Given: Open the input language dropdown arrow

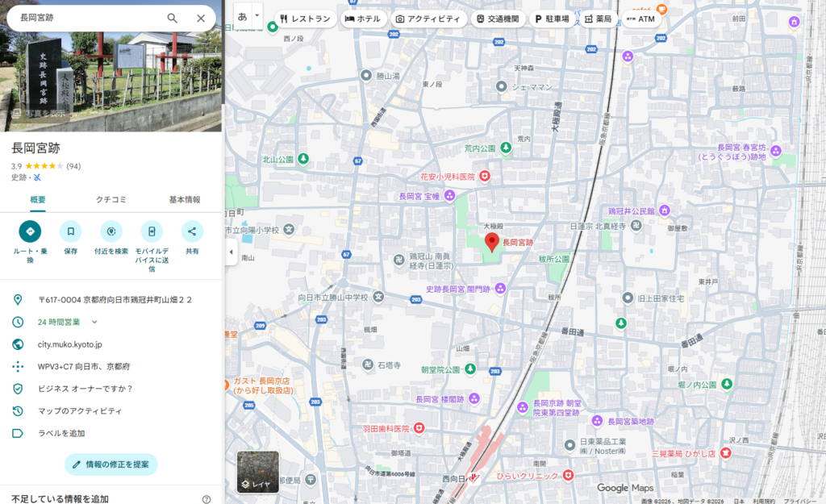Looking at the screenshot, I should click(x=257, y=16).
